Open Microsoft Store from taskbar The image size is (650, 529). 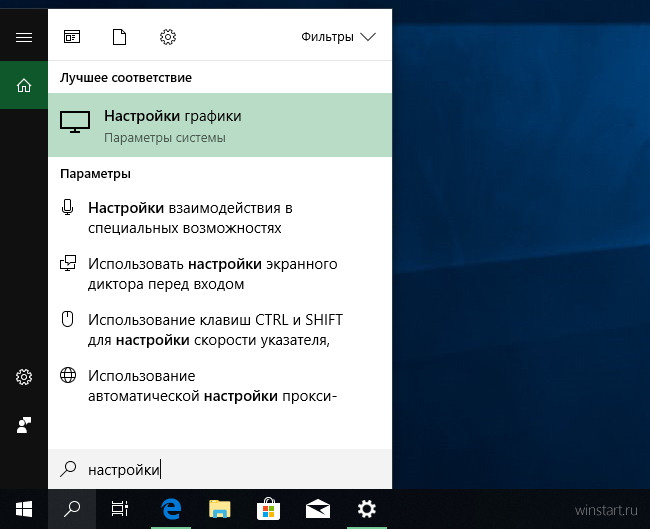point(269,509)
